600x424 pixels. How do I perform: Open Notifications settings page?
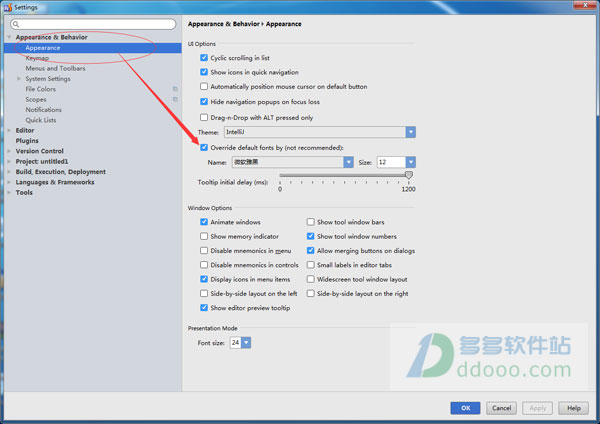click(44, 110)
